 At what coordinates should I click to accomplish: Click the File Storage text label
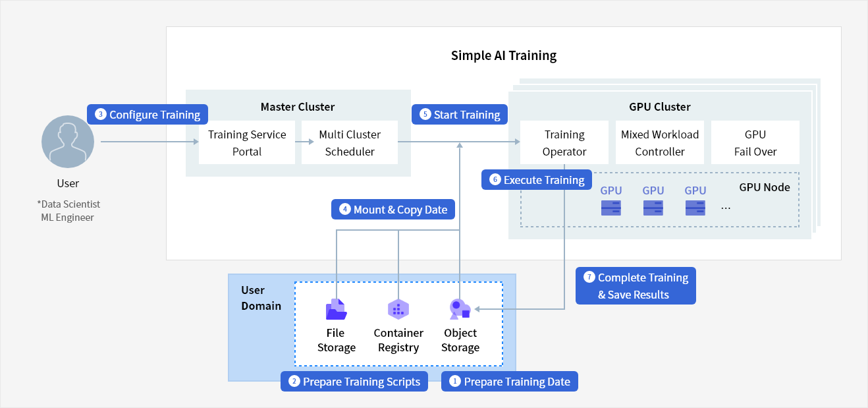[337, 340]
